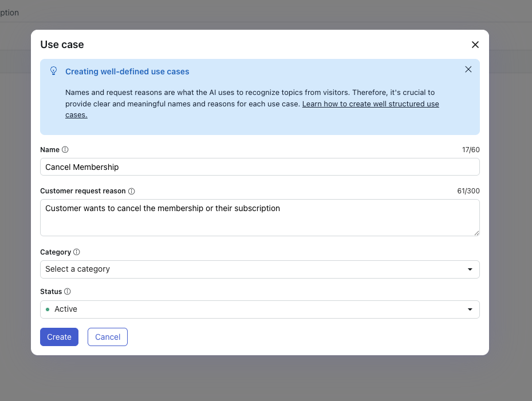Open the well structured use cases link
This screenshot has width=532, height=401.
click(370, 104)
